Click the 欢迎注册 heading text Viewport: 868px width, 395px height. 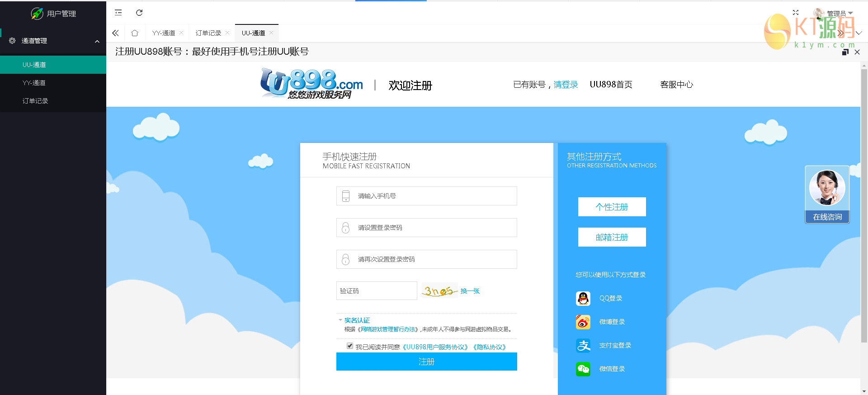[x=410, y=86]
